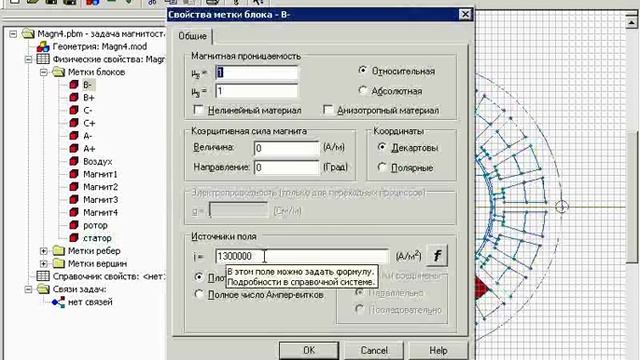
Task: Select the Магнит1 label in the tree
Action: [x=100, y=174]
